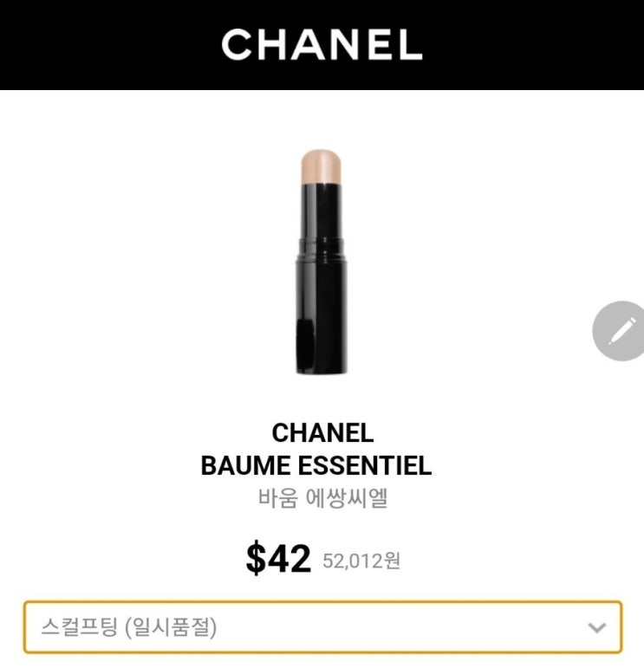Click the $42 price label
This screenshot has height=668, width=644.
[x=278, y=558]
